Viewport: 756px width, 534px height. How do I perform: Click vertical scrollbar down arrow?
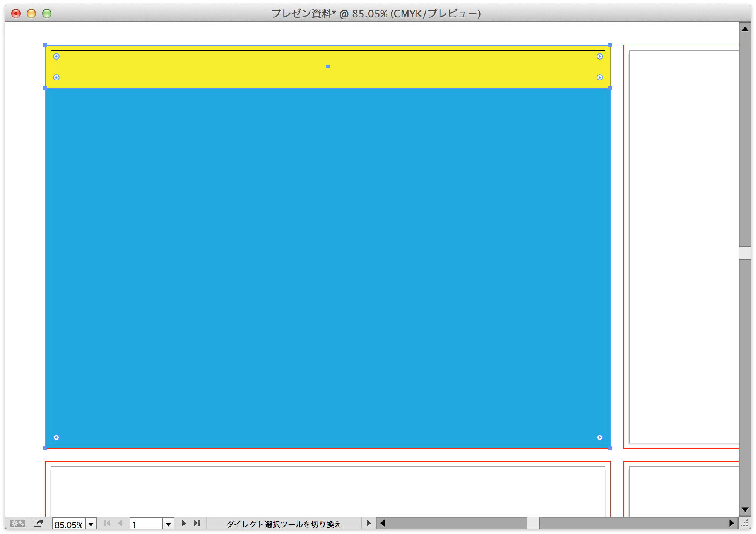pos(745,510)
